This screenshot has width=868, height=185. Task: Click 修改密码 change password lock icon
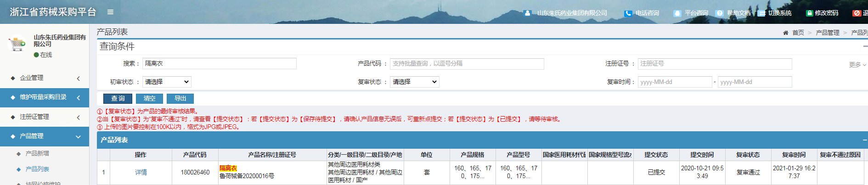809,13
